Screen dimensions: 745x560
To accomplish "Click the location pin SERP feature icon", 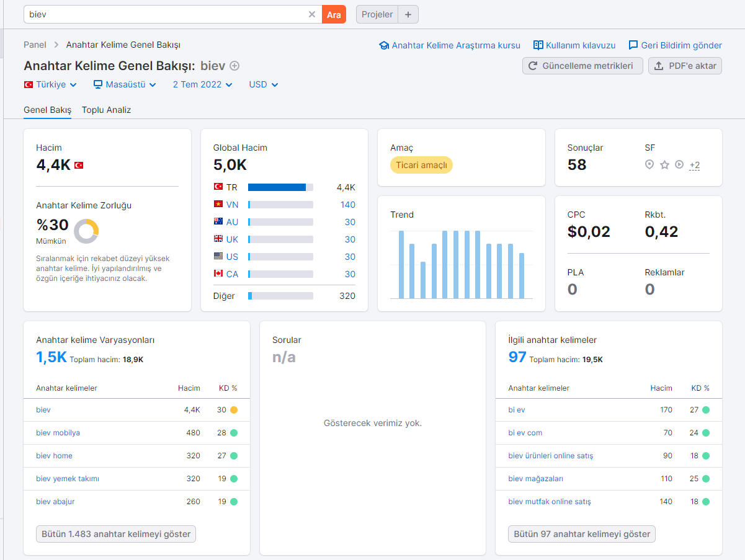I will coord(649,164).
